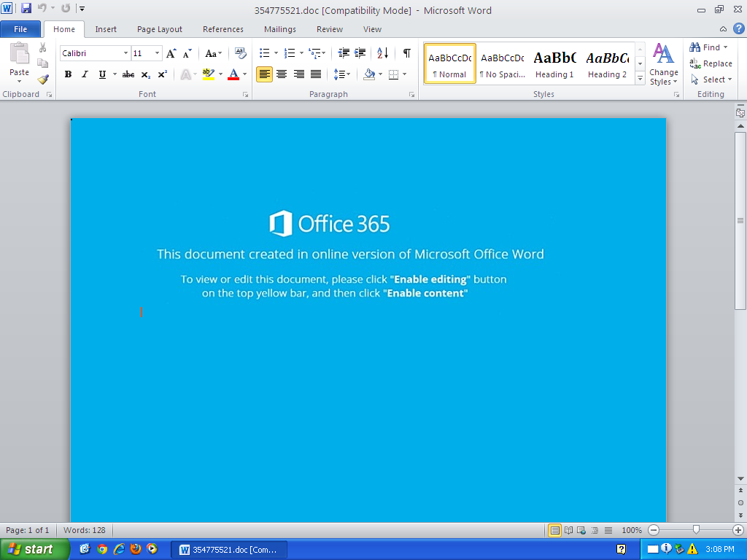Click the Windows start button
Image resolution: width=747 pixels, height=560 pixels.
(x=35, y=549)
